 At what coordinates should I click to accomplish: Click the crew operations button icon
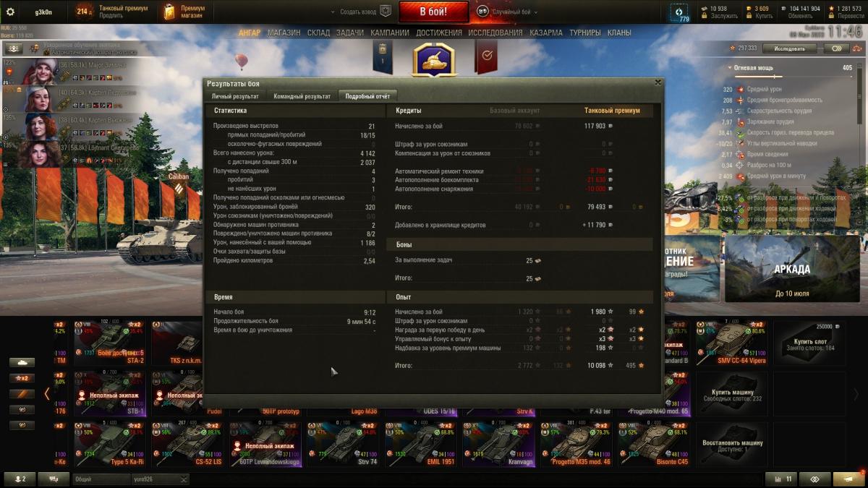tap(13, 48)
